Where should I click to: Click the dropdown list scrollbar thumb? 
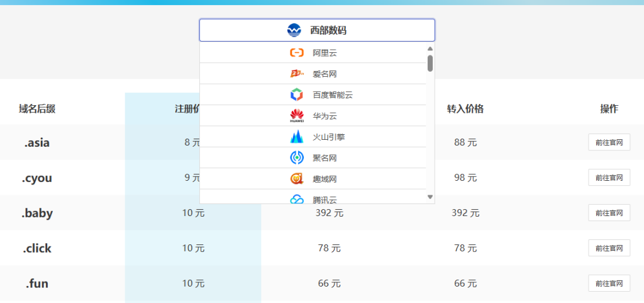coord(430,64)
